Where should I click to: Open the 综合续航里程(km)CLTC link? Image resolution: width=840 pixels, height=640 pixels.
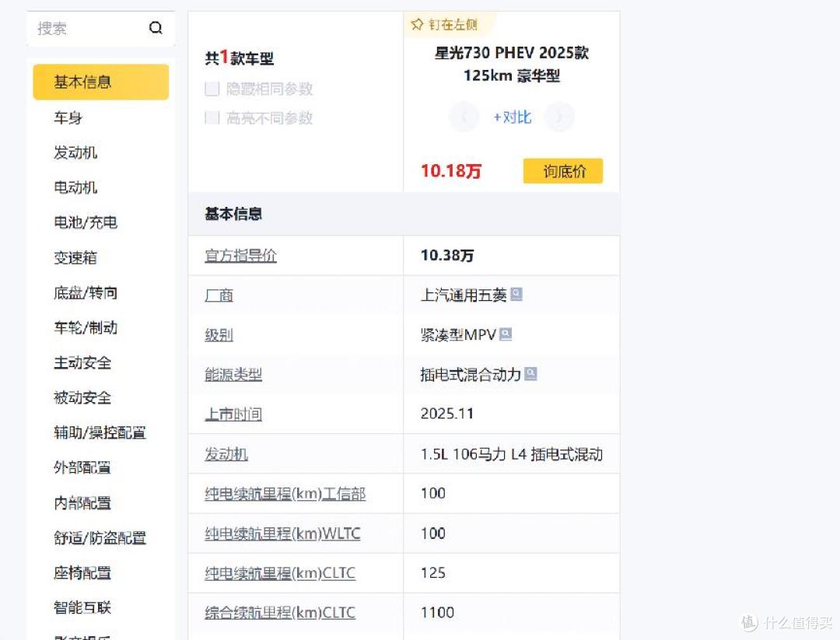(x=280, y=613)
